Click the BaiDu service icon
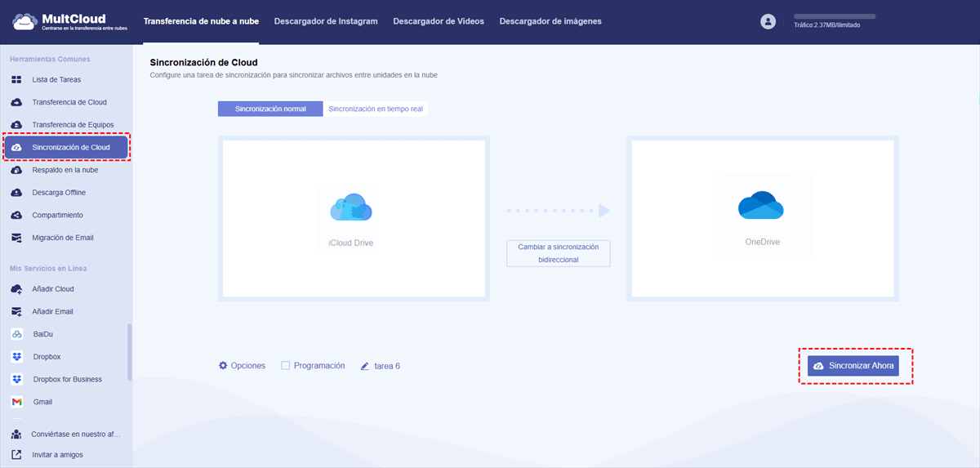This screenshot has width=980, height=468. [x=16, y=334]
